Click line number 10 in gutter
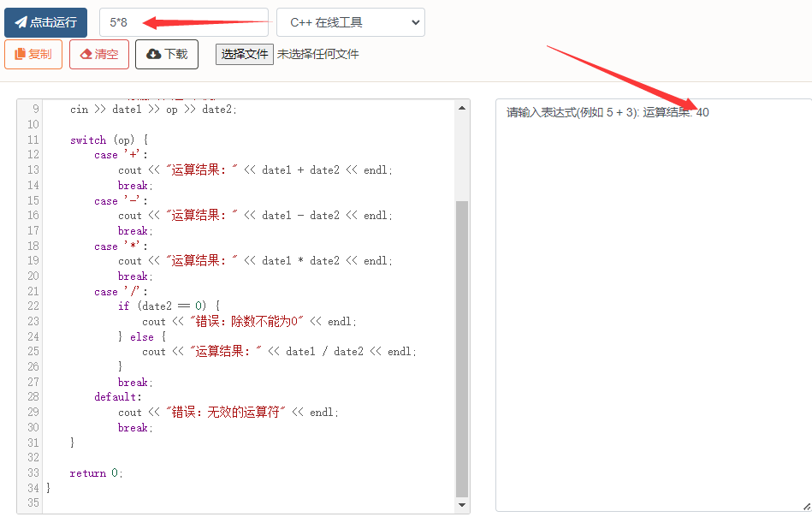 point(33,124)
